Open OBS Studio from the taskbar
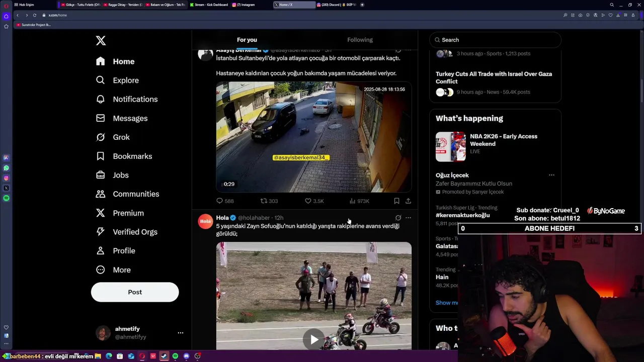Viewport: 644px width, 362px height. pyautogui.click(x=197, y=356)
